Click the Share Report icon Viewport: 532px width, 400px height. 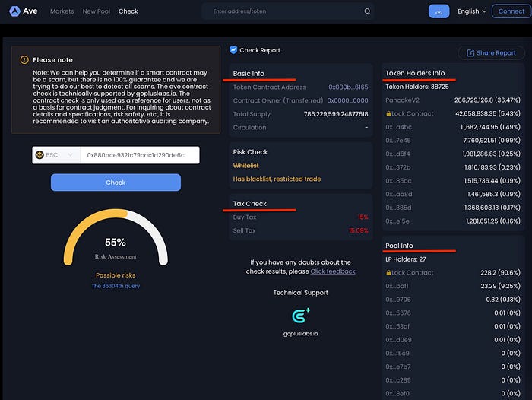click(470, 53)
